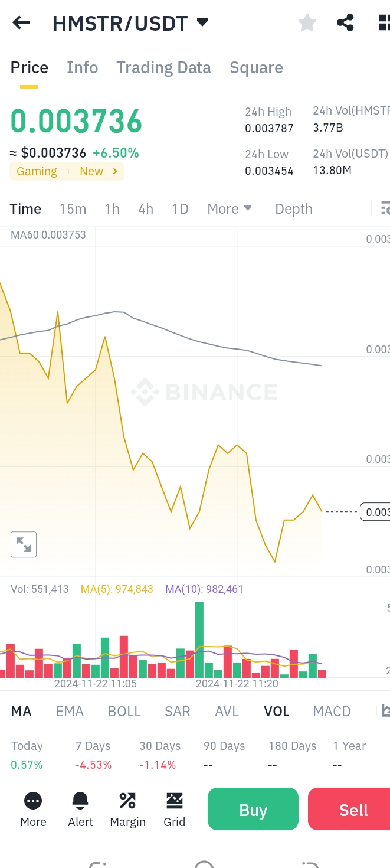Tap the back arrow icon
Image resolution: width=390 pixels, height=868 pixels.
21,23
